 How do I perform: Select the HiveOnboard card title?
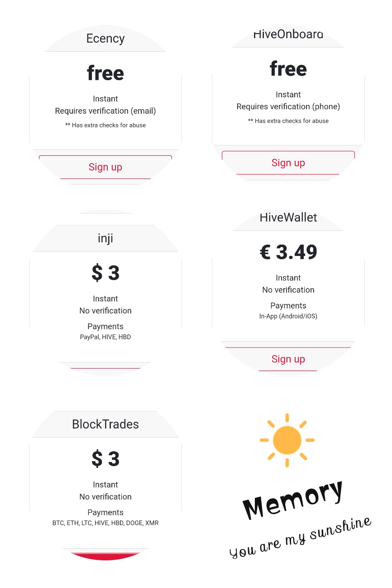pos(288,34)
